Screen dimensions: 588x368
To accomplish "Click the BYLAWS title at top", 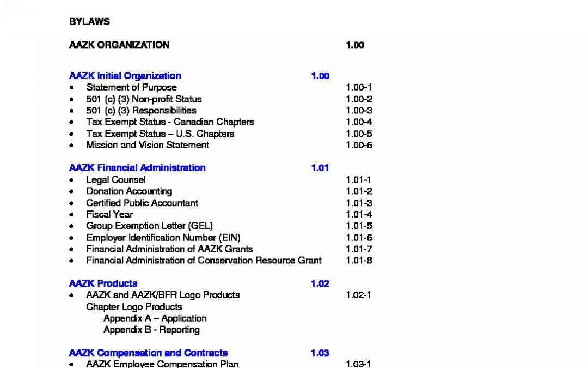I will 89,22.
